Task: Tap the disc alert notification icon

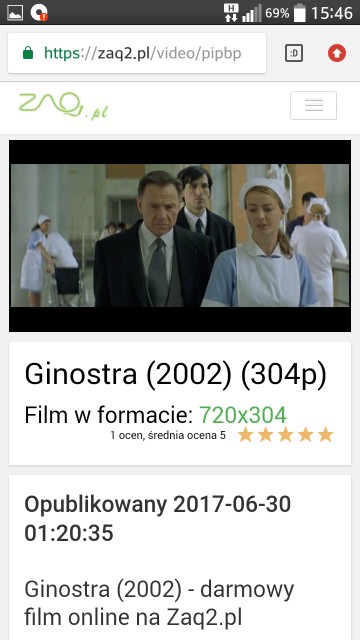Action: click(x=39, y=13)
